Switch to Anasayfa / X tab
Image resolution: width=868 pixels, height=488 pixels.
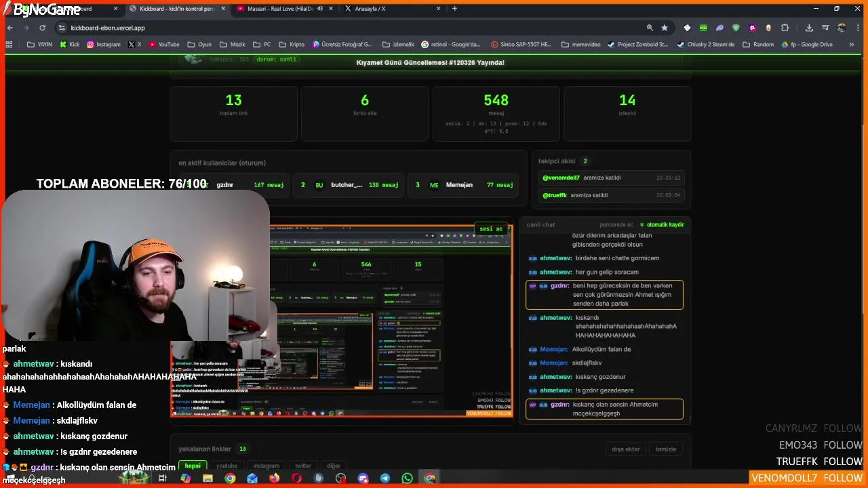[392, 9]
